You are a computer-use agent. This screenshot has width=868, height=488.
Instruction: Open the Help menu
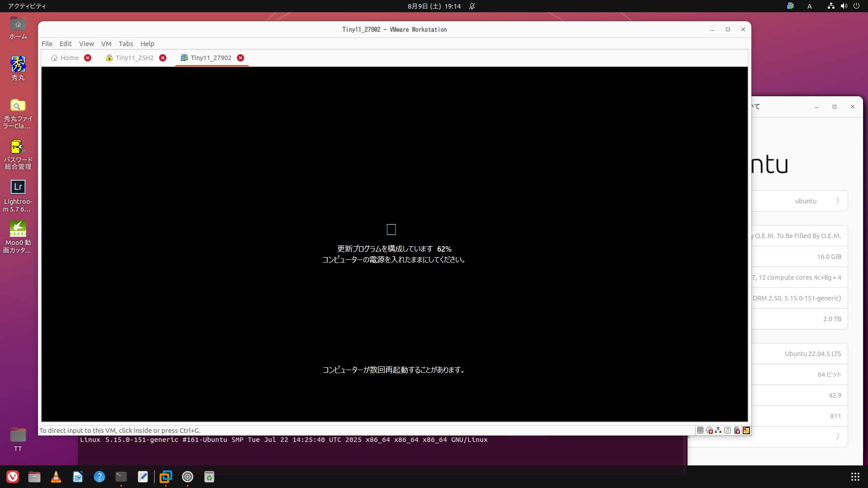[147, 44]
